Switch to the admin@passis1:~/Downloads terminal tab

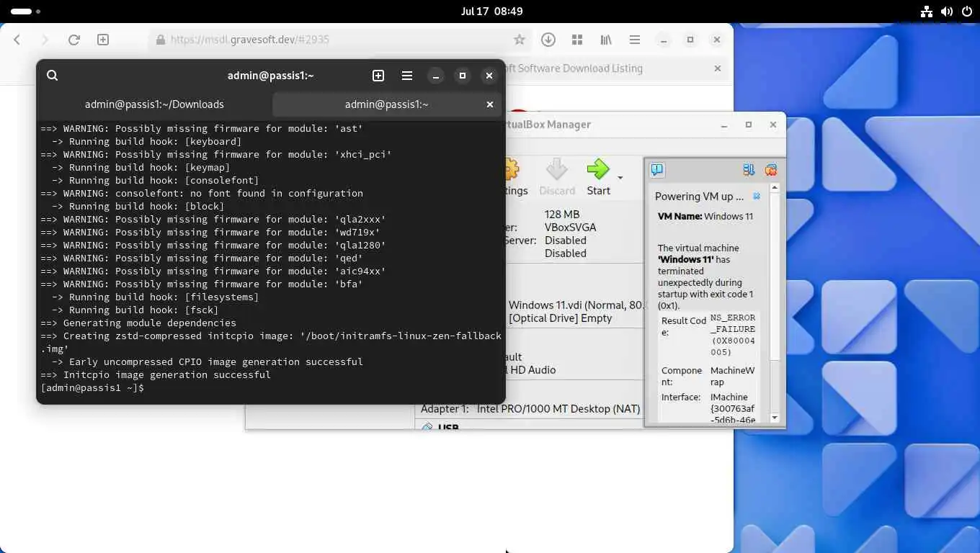pos(154,104)
